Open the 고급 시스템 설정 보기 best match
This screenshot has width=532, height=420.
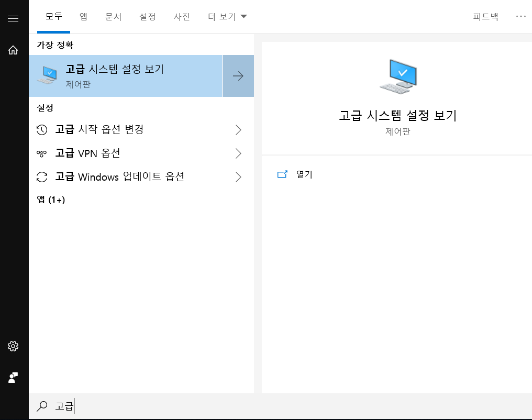pyautogui.click(x=126, y=76)
